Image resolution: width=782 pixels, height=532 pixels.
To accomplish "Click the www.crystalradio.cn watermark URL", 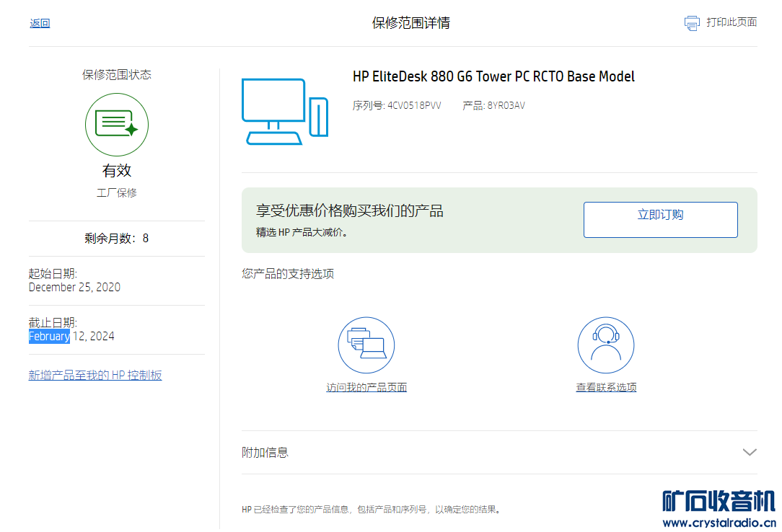I will 719,523.
